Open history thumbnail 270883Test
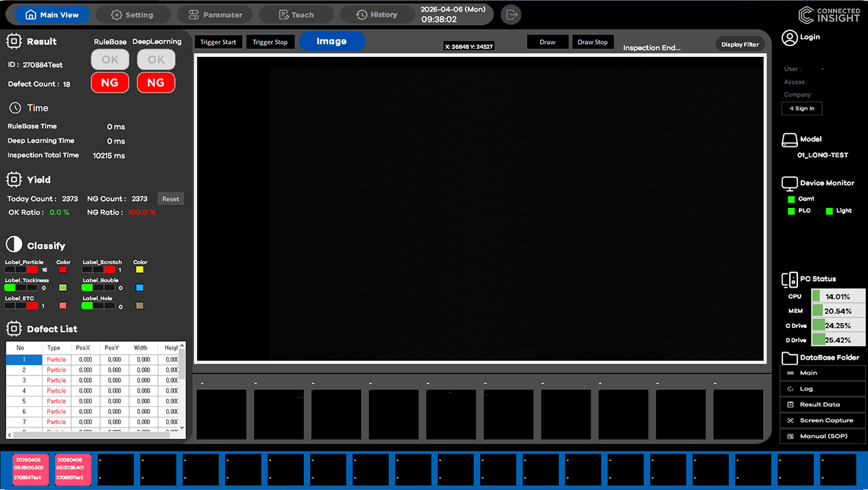This screenshot has height=490, width=868. (73, 469)
